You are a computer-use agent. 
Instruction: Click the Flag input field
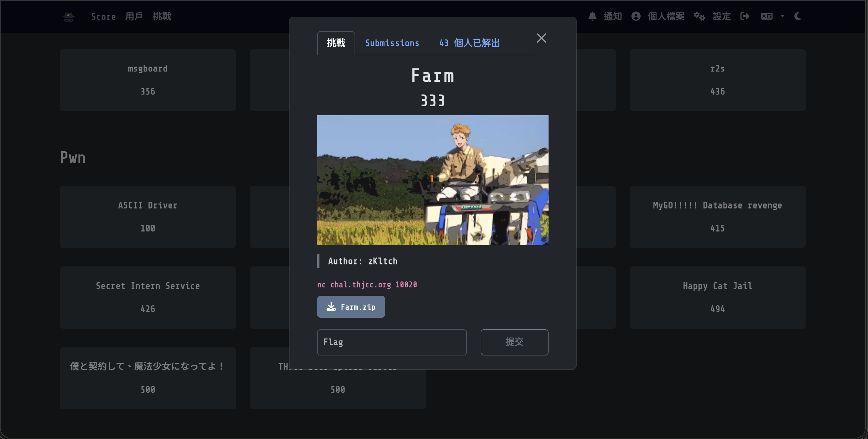point(391,342)
